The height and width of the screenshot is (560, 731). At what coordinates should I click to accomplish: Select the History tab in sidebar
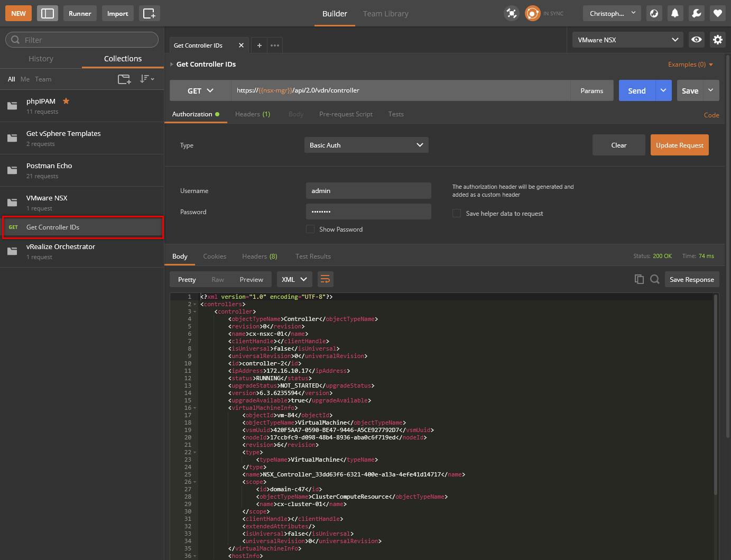tap(41, 59)
